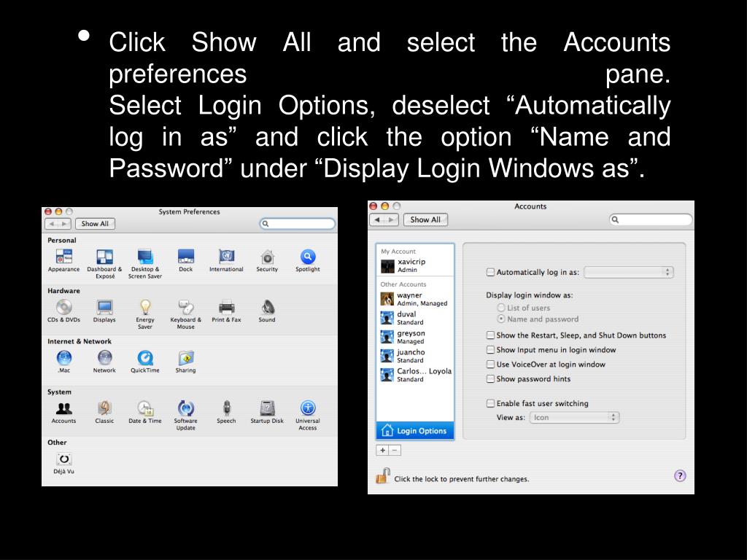Enable Show Input menu in login window
The height and width of the screenshot is (560, 747).
coord(490,350)
